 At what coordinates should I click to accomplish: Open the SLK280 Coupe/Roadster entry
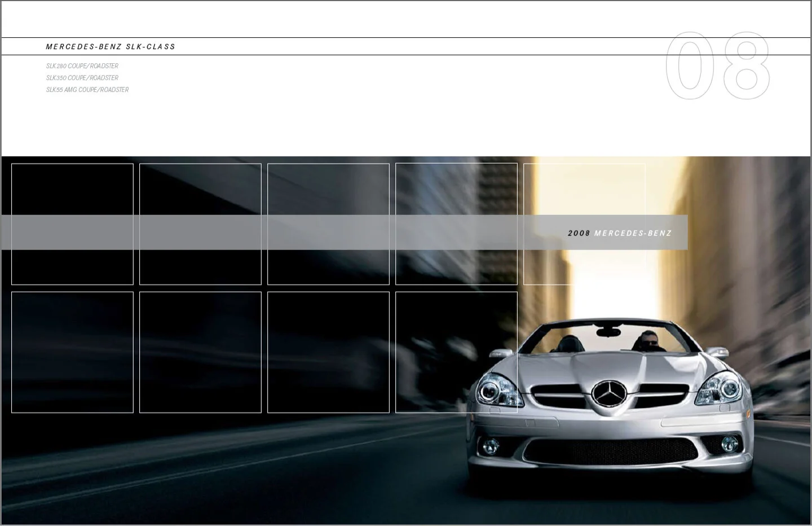click(x=82, y=66)
